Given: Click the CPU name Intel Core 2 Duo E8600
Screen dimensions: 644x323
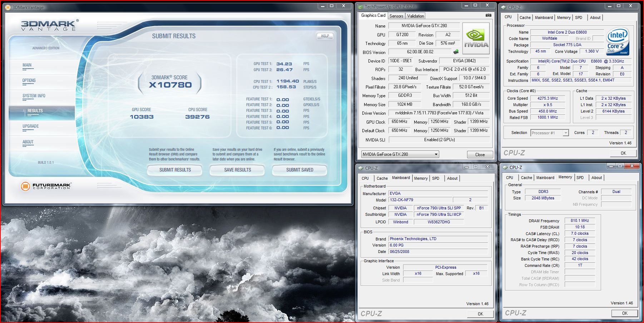Looking at the screenshot, I should pyautogui.click(x=567, y=32).
